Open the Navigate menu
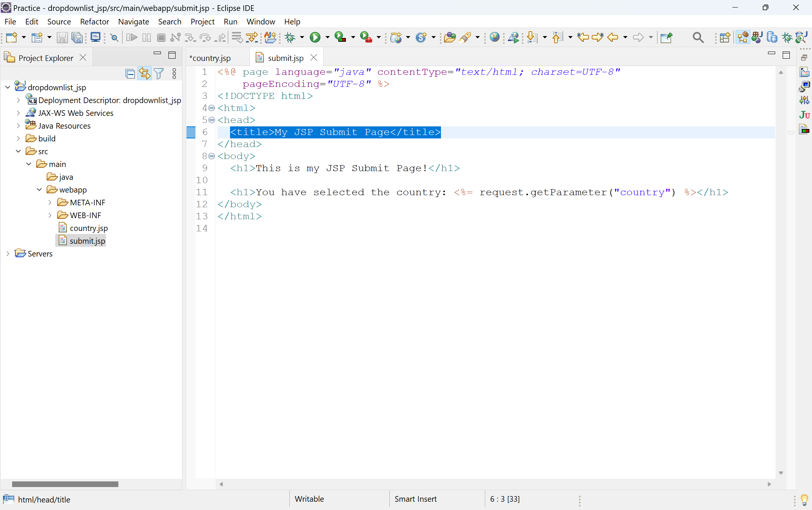Viewport: 812px width, 510px height. pyautogui.click(x=133, y=21)
